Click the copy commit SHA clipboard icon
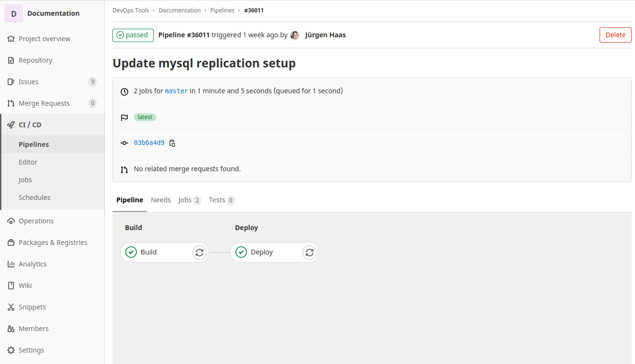This screenshot has width=635, height=364. 172,143
